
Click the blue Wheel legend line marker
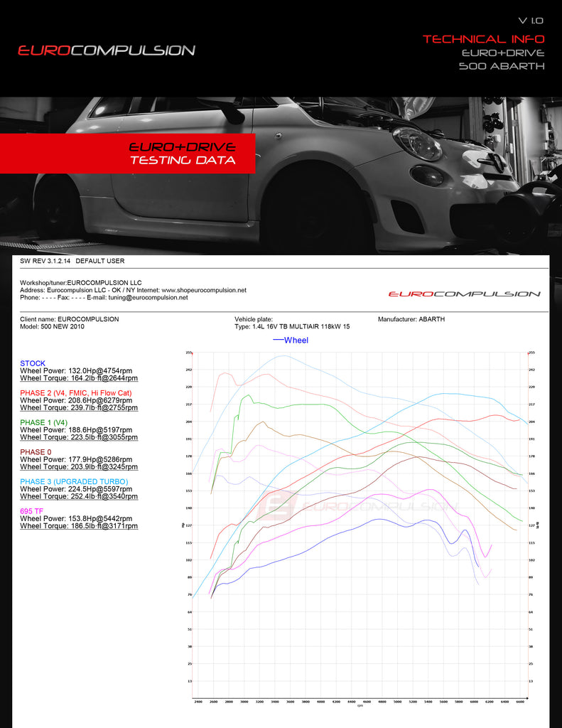[x=279, y=341]
